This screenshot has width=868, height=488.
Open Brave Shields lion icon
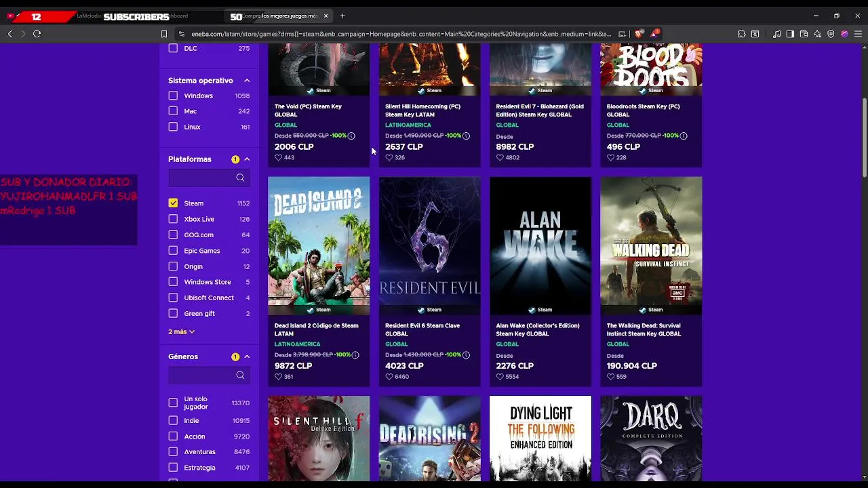coord(638,34)
